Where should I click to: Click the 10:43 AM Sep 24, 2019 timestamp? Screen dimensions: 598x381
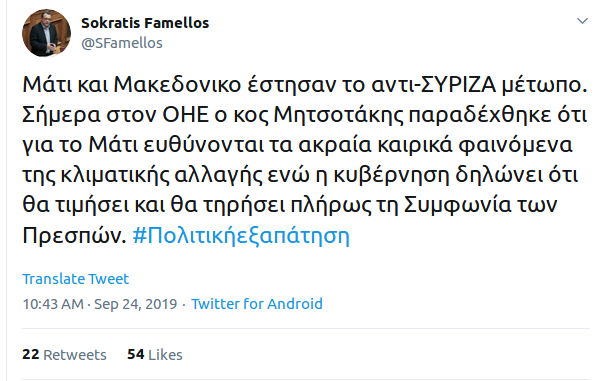point(100,304)
